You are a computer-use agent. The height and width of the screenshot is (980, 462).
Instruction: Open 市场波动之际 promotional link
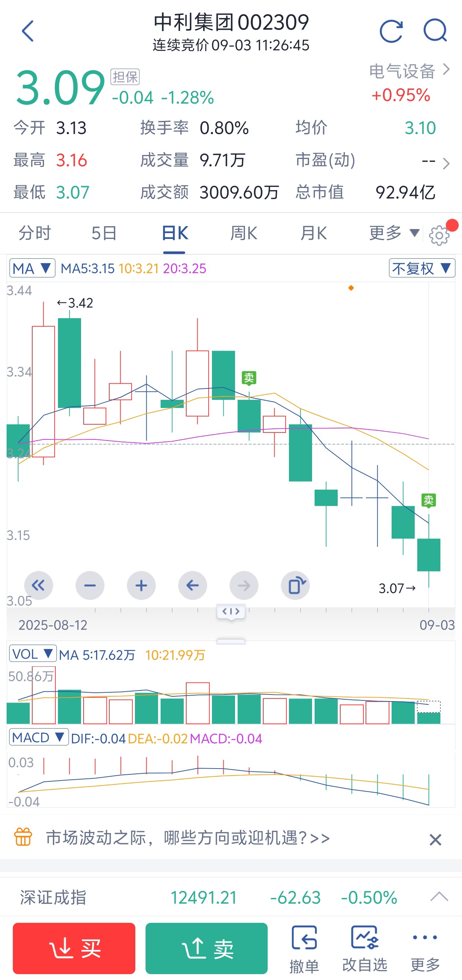click(x=188, y=838)
